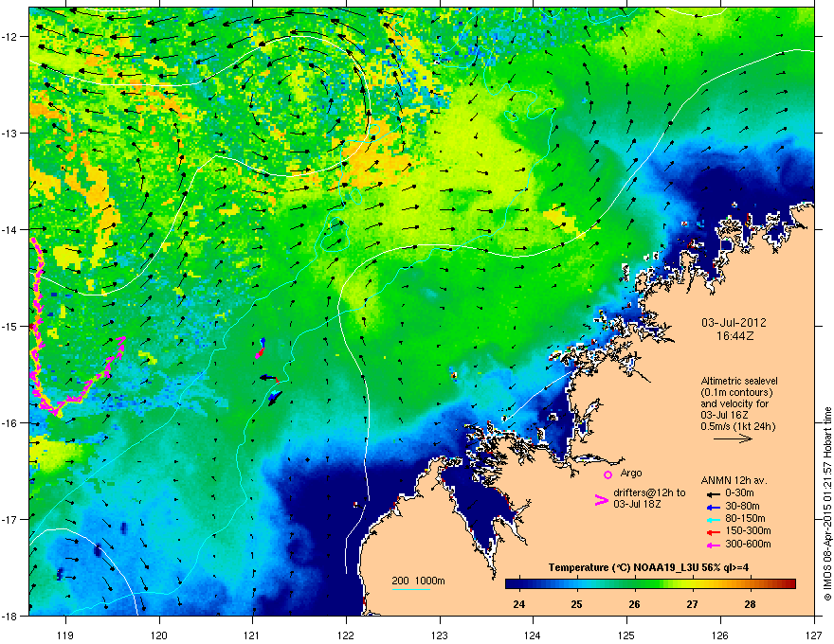Viewport: 834px width, 644px height.
Task: Click the Temperature NOAA19_L3U colorbar title
Action: (648, 567)
